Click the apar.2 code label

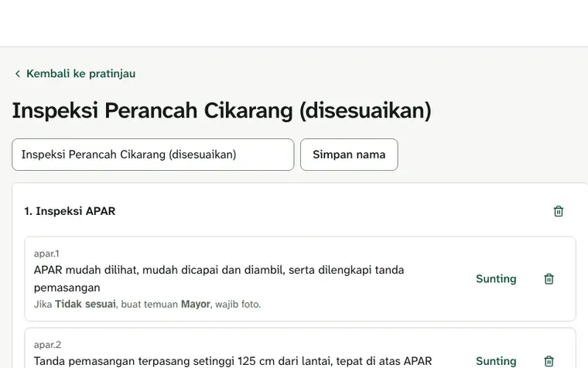47,345
